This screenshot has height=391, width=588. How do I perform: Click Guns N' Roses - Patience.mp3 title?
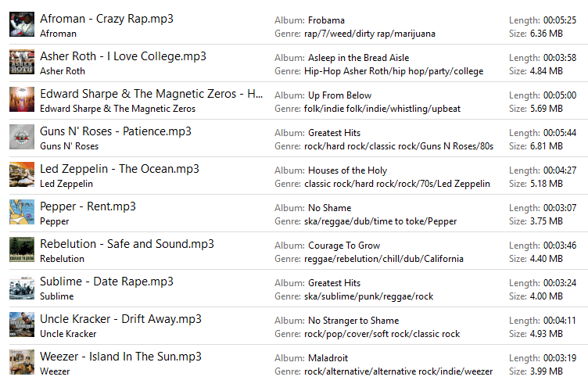point(116,131)
